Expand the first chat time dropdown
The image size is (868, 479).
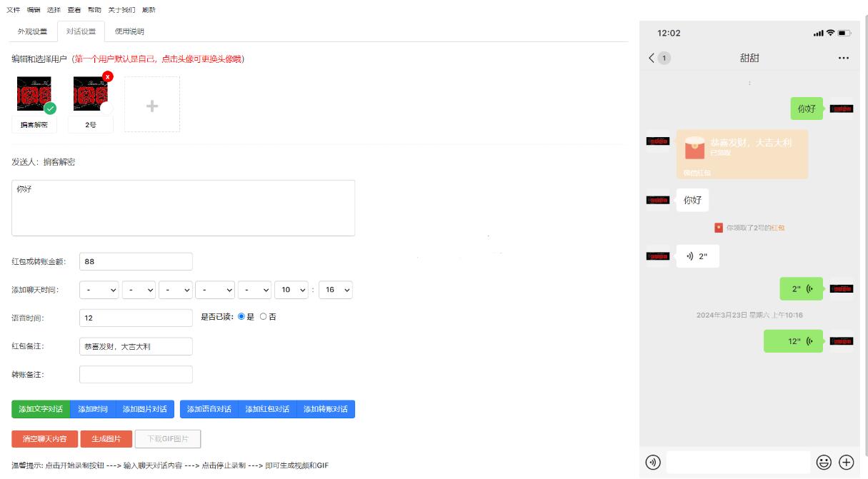(x=99, y=290)
